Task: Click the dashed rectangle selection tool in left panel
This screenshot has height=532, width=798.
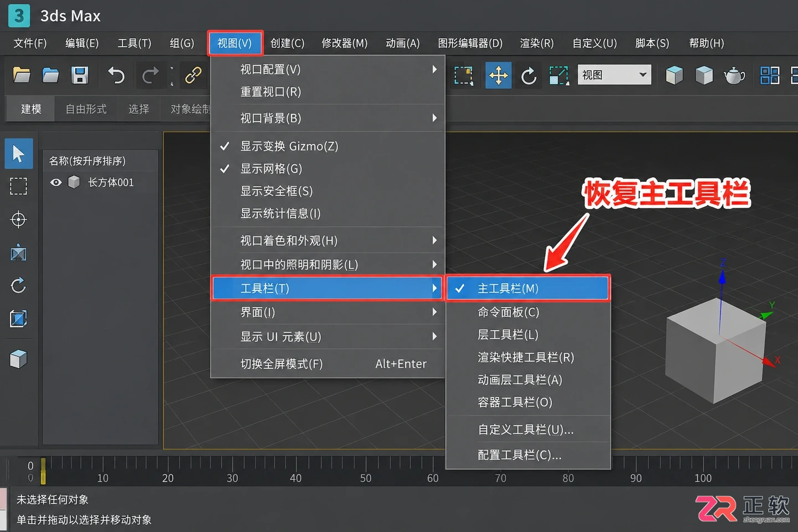Action: pos(18,186)
